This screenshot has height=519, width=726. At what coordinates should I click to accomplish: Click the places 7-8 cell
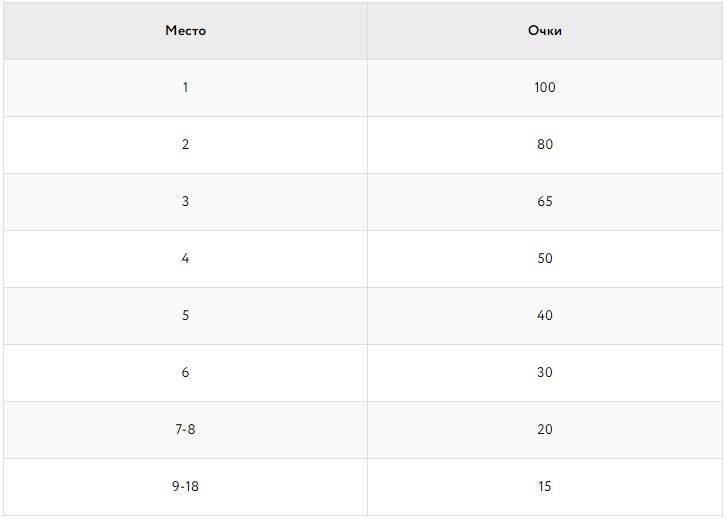pyautogui.click(x=185, y=430)
